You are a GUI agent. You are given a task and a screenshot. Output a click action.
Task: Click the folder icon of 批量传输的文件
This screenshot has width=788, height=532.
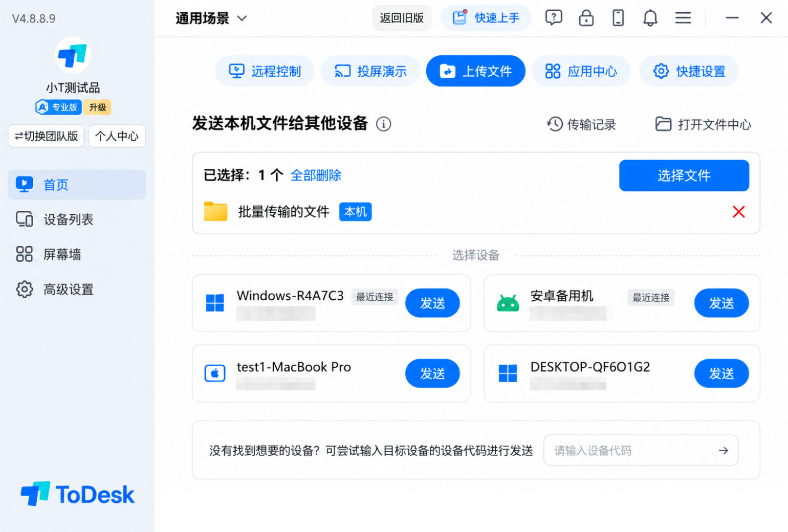coord(215,211)
